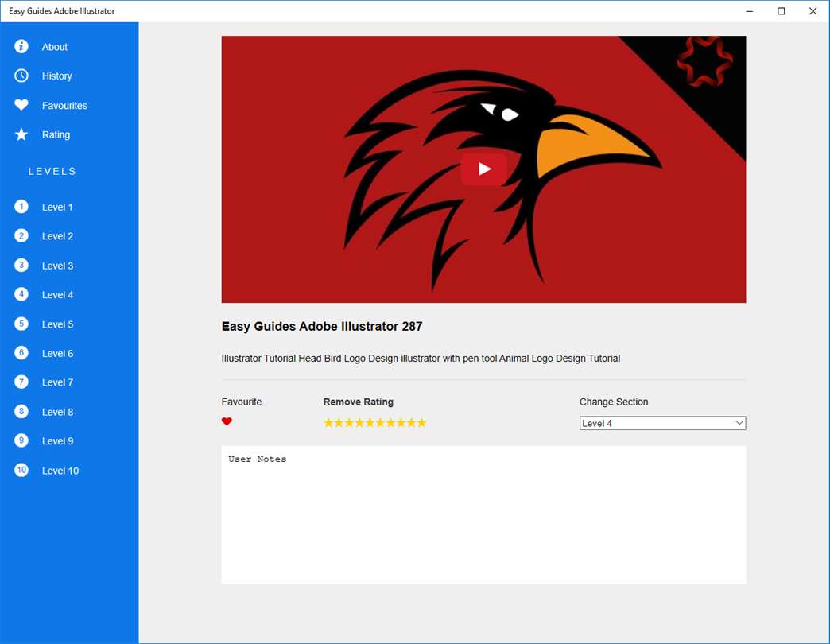This screenshot has width=830, height=644.
Task: Go to Level 7 label
Action: [x=57, y=382]
